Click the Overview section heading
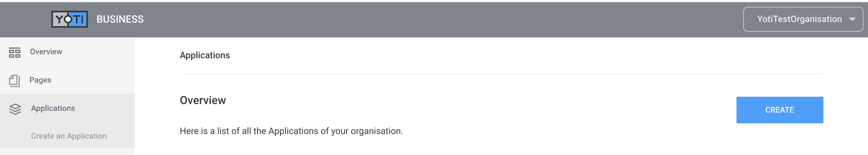Viewport: 868px width, 155px height. point(203,100)
